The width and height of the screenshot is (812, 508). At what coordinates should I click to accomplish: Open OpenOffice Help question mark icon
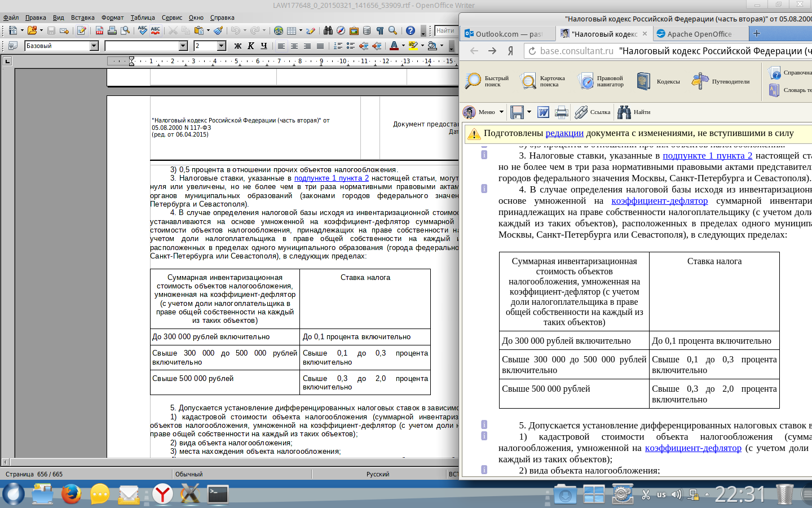point(411,30)
